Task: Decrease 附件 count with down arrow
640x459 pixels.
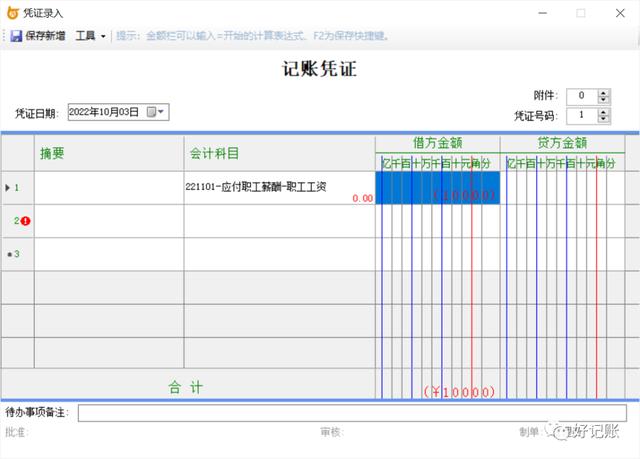Action: [x=603, y=100]
